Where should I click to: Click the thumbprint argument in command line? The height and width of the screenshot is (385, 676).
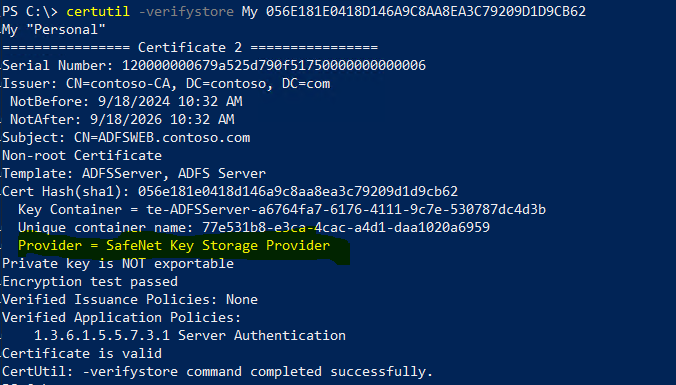[x=426, y=11]
